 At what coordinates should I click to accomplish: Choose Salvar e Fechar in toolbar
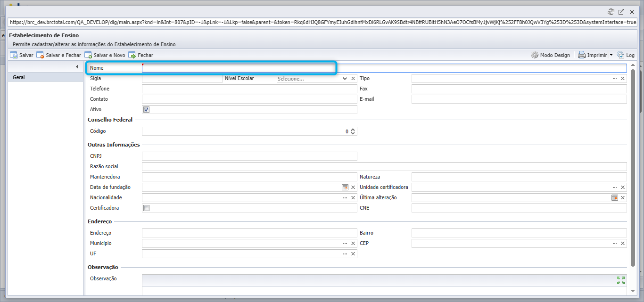[59, 55]
